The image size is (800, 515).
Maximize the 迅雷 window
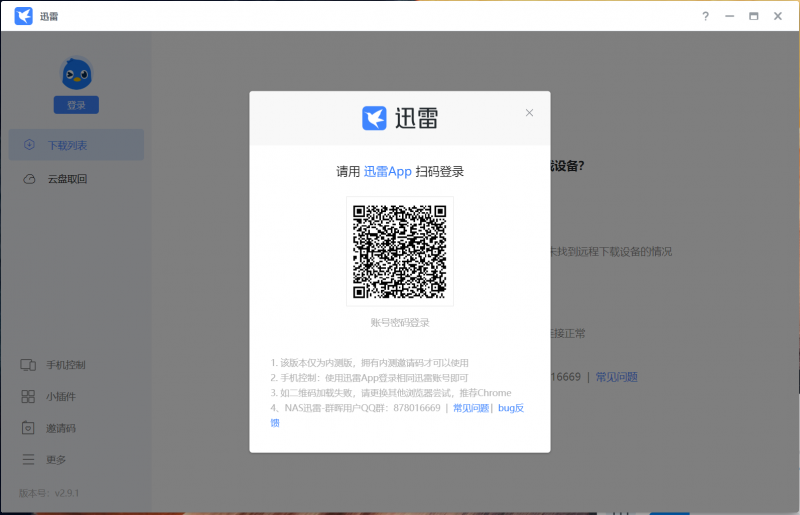coord(753,16)
